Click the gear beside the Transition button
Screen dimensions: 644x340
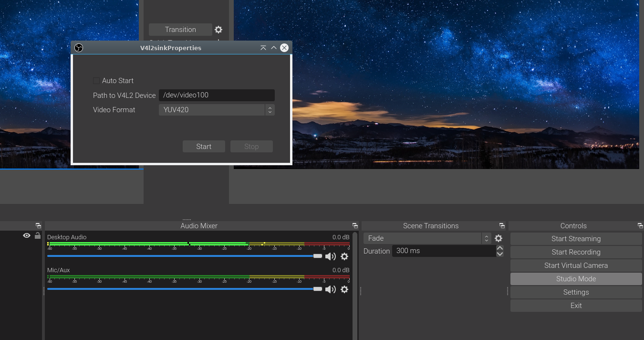218,30
